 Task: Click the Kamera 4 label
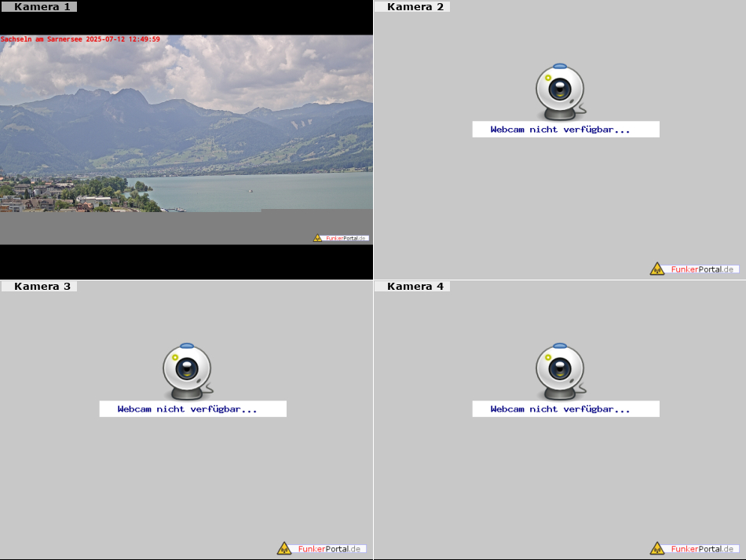click(412, 286)
